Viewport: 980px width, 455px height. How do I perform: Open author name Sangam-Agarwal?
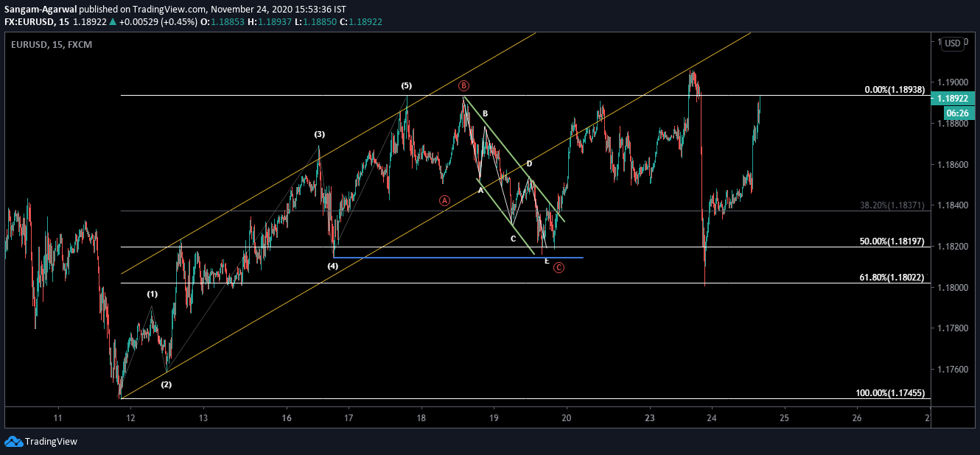pyautogui.click(x=39, y=10)
